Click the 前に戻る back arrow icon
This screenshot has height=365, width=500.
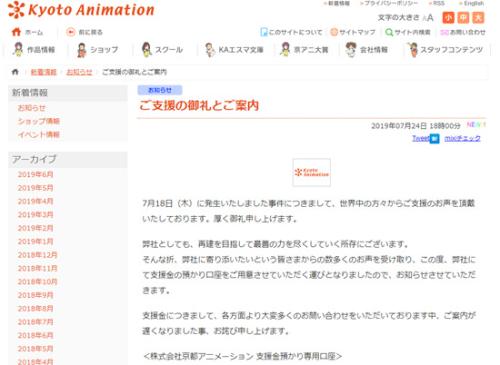point(70,32)
